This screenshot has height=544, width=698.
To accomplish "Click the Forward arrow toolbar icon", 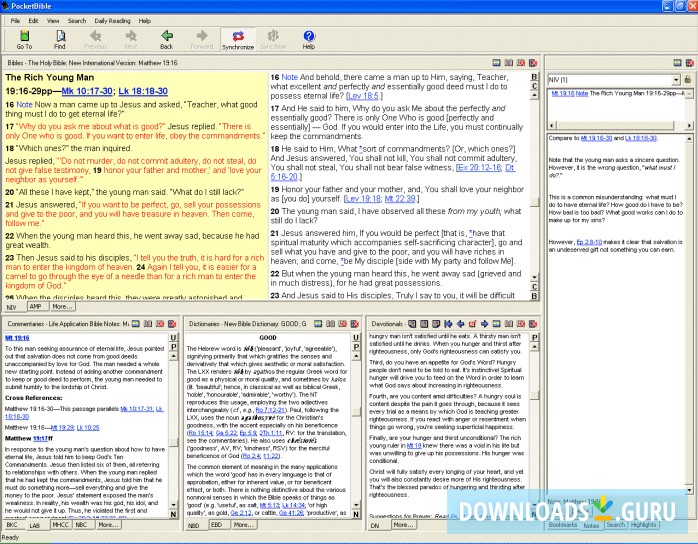I will click(x=201, y=39).
